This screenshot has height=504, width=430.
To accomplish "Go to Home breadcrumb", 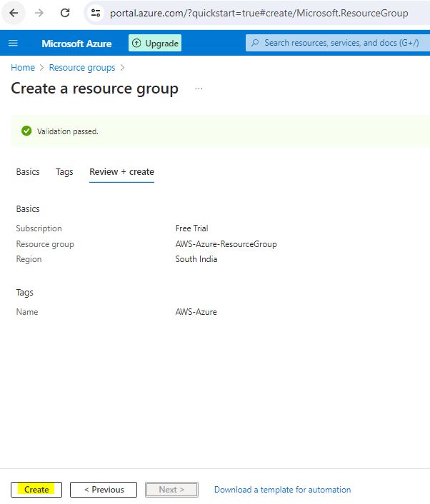I will coord(23,68).
